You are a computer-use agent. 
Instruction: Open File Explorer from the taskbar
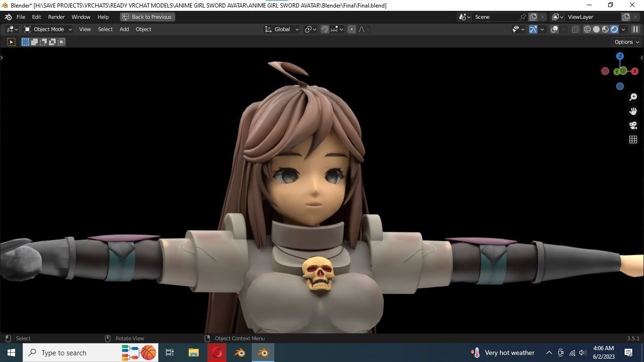pos(193,353)
